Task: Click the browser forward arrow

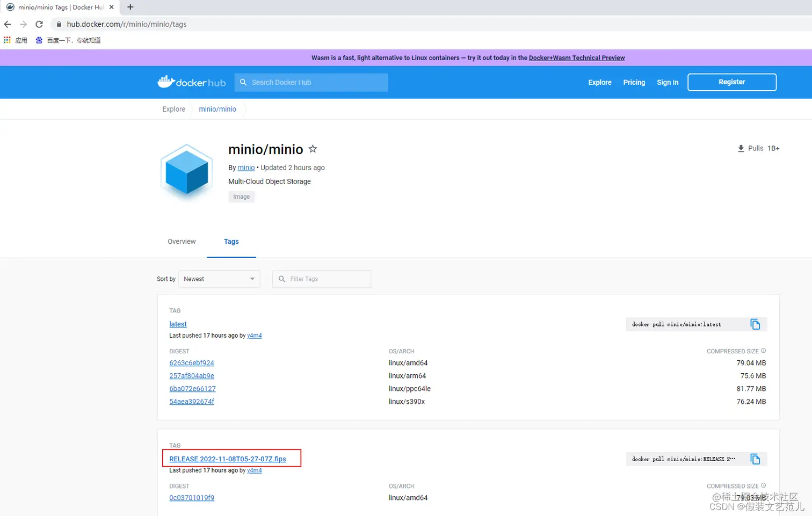Action: [x=23, y=24]
